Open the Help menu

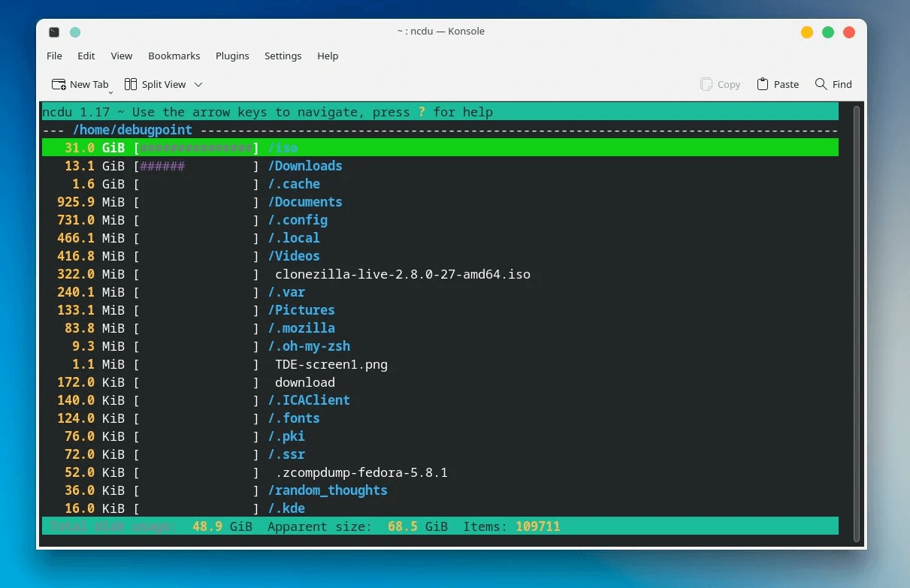[328, 56]
